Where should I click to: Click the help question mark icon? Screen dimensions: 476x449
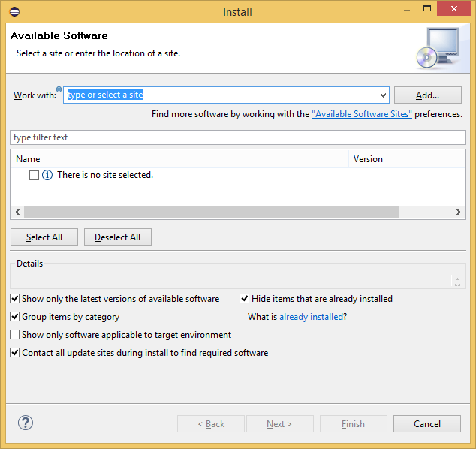(x=26, y=423)
